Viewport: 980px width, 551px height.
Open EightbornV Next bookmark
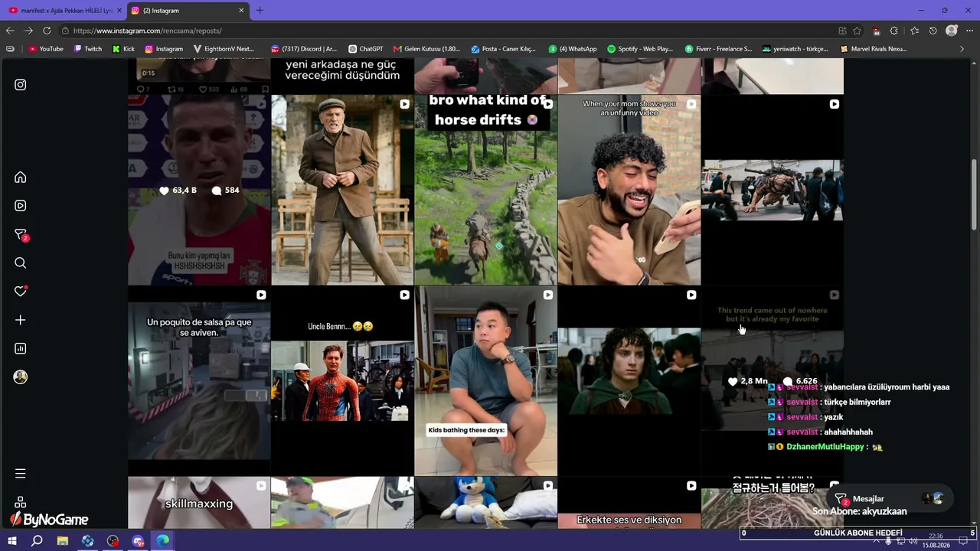pos(224,49)
